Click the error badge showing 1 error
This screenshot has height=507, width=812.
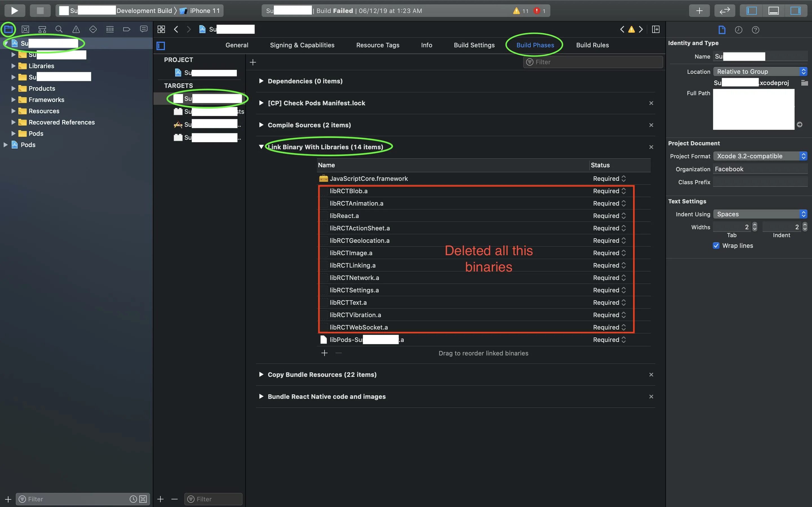(539, 10)
